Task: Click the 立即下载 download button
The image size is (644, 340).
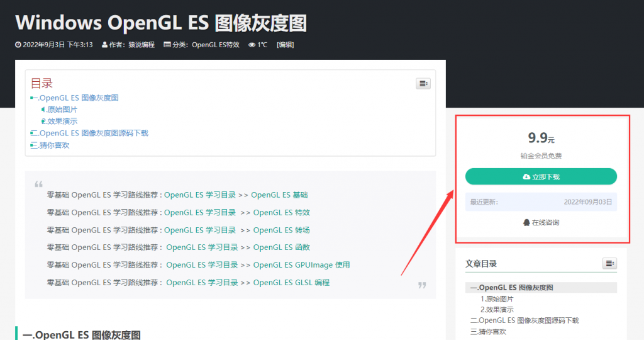Action: pos(541,176)
